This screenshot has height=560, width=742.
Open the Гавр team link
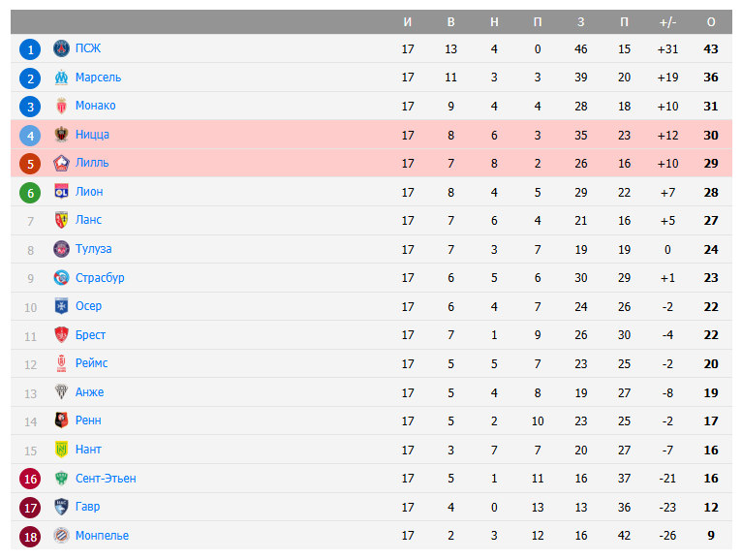pos(87,507)
